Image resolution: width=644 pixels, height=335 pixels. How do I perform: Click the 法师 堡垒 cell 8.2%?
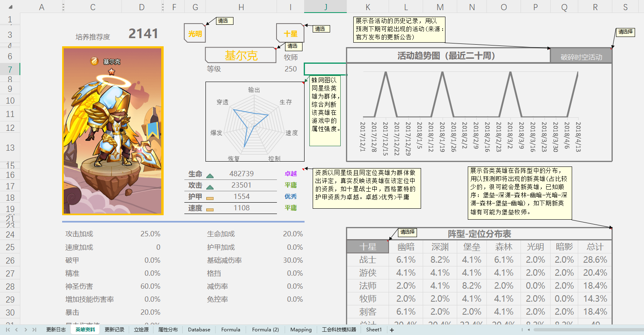pyautogui.click(x=472, y=286)
